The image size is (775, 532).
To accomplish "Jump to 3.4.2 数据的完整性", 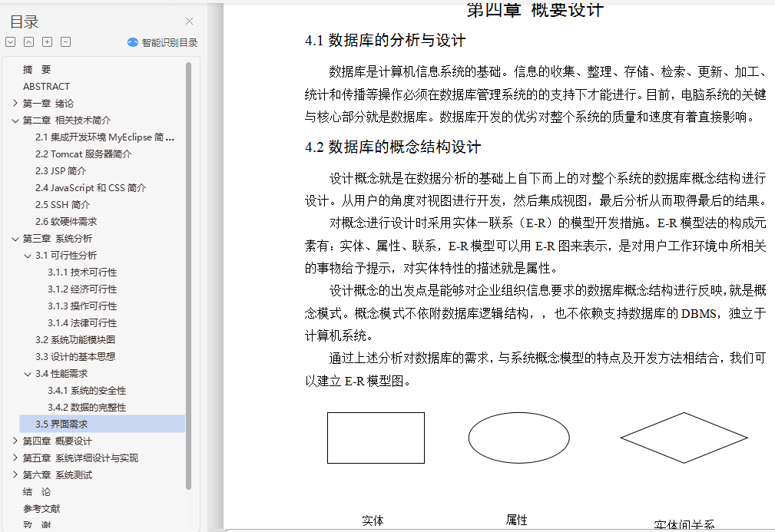I will 87,407.
